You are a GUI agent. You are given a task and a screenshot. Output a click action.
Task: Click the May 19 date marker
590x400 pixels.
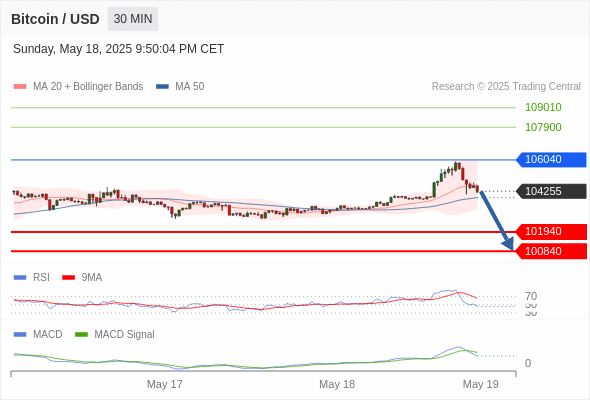coord(481,384)
